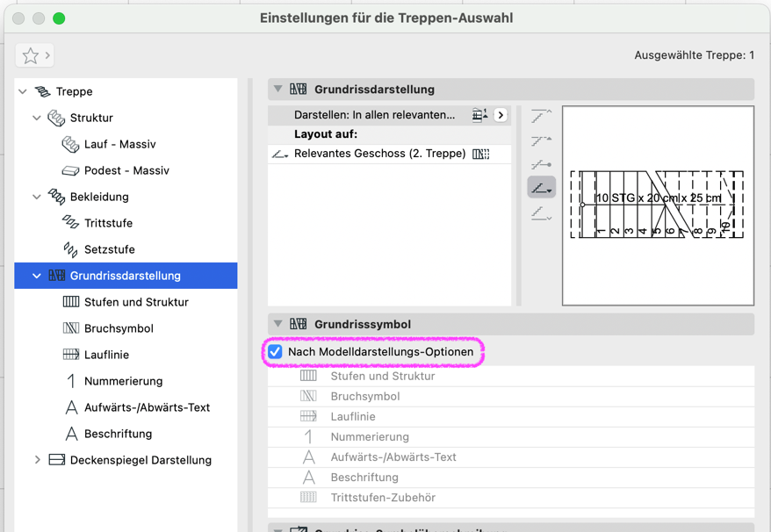Collapse the selected Grundrissdarstellung tree node
This screenshot has width=771, height=532.
tap(36, 276)
